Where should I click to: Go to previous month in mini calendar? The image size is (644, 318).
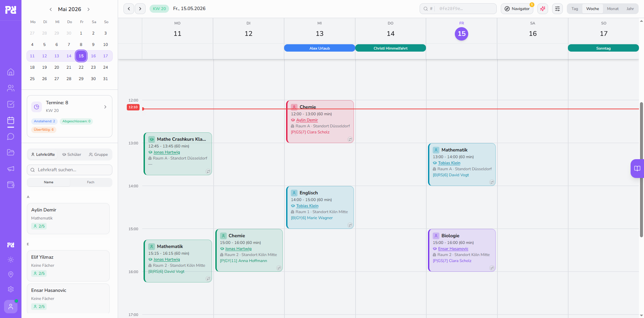pyautogui.click(x=51, y=9)
